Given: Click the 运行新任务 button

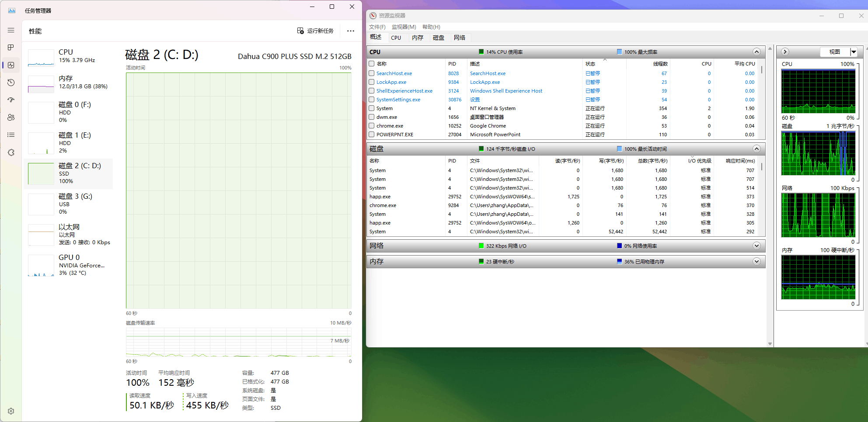Looking at the screenshot, I should (x=315, y=31).
